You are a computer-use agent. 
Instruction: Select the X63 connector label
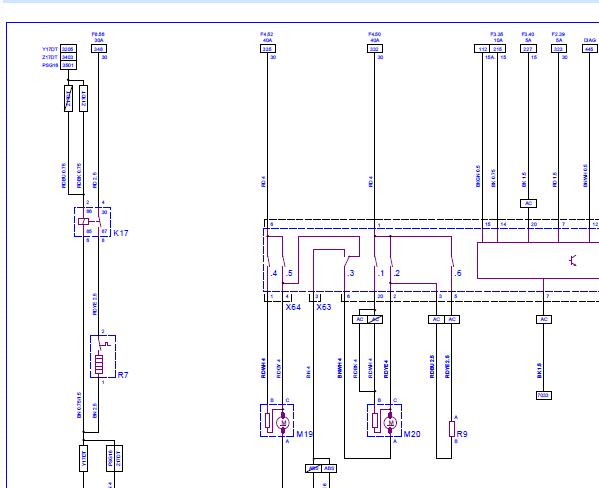[324, 307]
